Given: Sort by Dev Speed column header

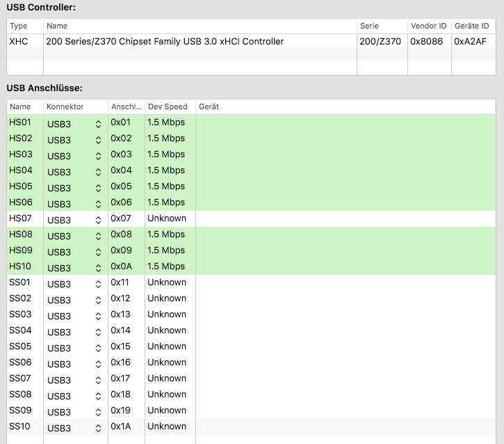Looking at the screenshot, I should pos(170,106).
